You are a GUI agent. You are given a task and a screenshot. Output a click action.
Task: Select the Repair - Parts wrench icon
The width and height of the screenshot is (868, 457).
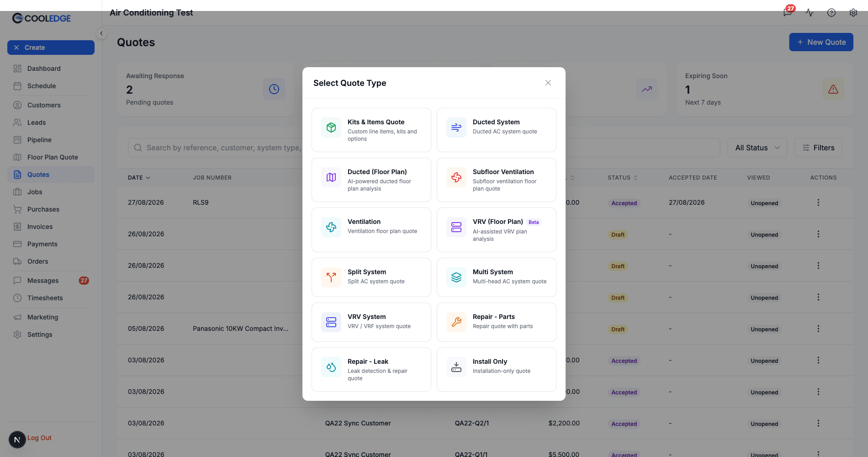click(x=456, y=322)
